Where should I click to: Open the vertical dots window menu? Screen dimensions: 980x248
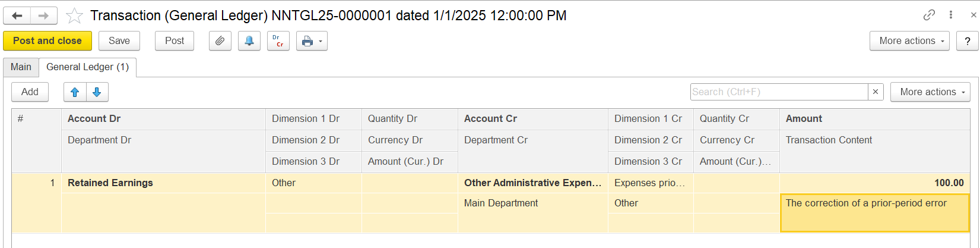coord(951,15)
